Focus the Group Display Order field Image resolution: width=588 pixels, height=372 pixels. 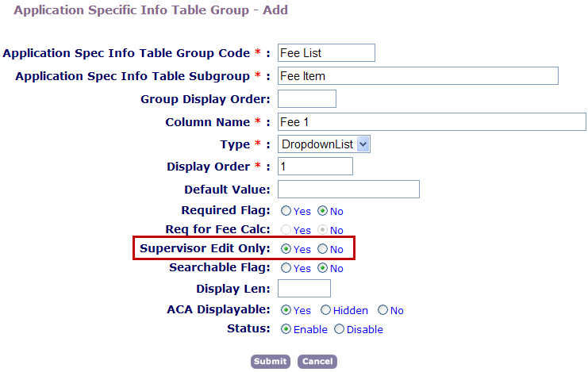click(307, 99)
